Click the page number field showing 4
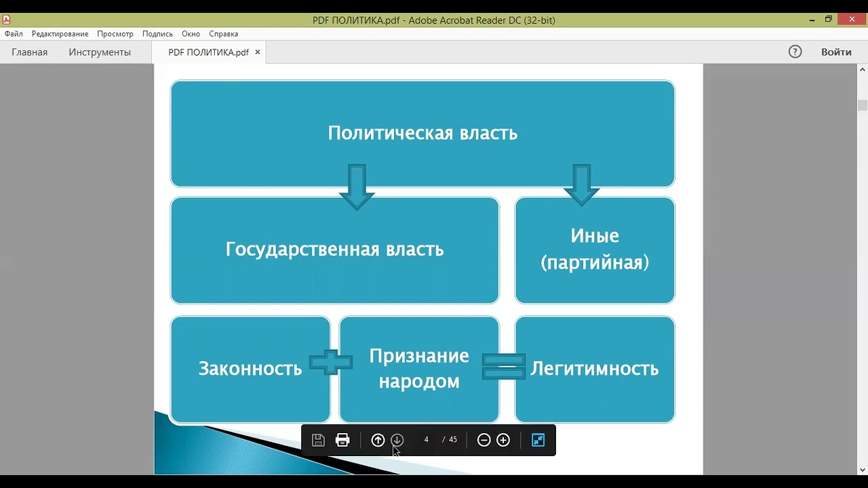This screenshot has height=488, width=868. point(426,440)
